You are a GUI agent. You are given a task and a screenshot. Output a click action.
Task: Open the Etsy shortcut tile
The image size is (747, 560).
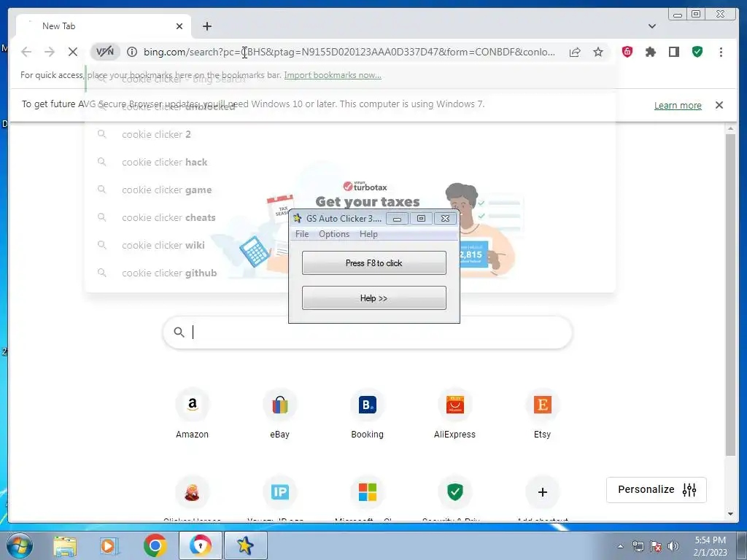tap(542, 414)
